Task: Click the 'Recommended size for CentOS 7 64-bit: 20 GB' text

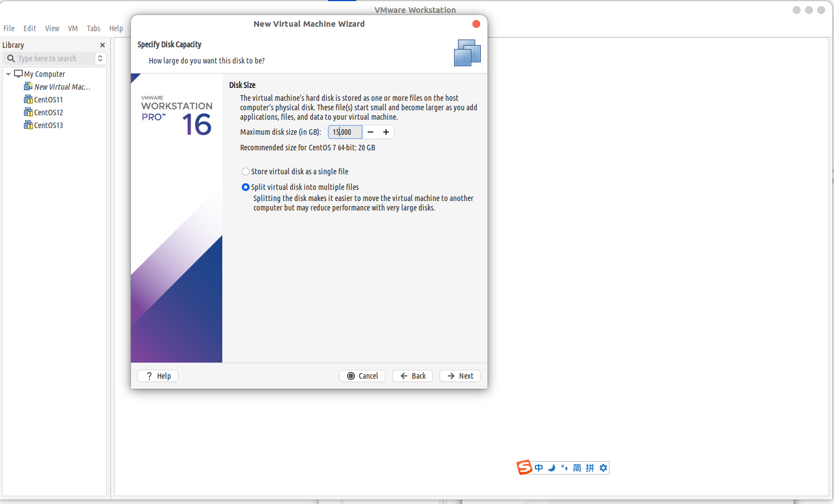Action: click(x=308, y=148)
